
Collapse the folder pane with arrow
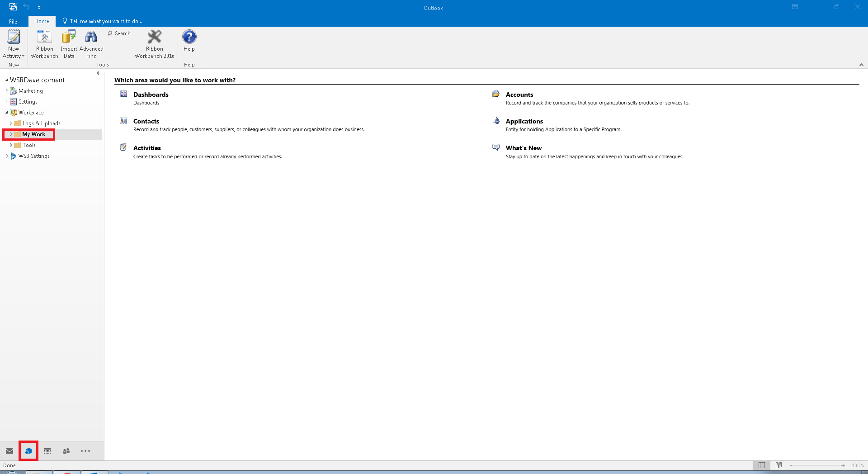(x=98, y=73)
